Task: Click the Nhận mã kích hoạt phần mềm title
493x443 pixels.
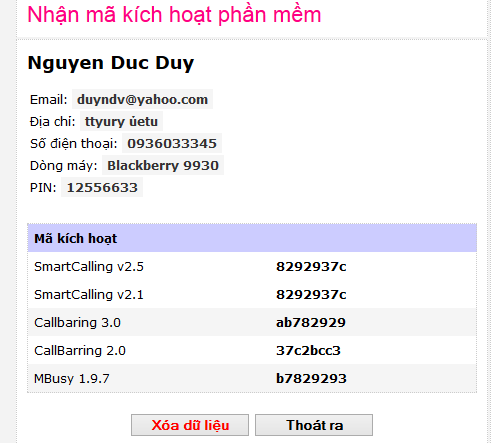Action: point(174,15)
